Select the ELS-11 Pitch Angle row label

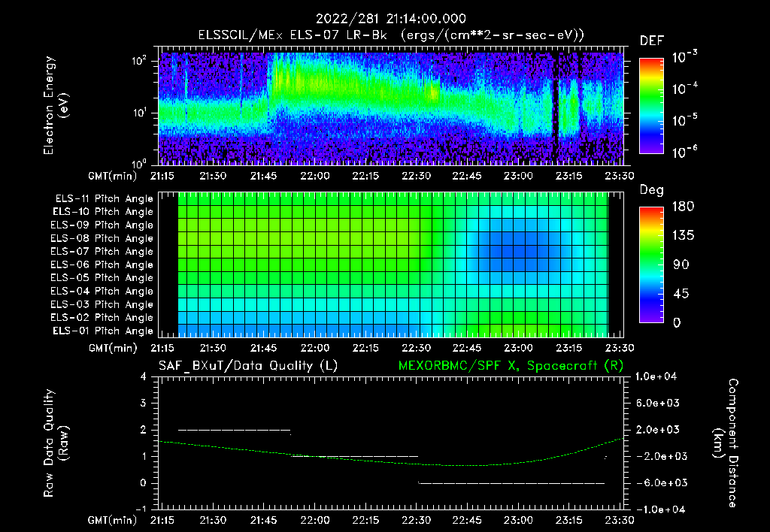pyautogui.click(x=104, y=199)
